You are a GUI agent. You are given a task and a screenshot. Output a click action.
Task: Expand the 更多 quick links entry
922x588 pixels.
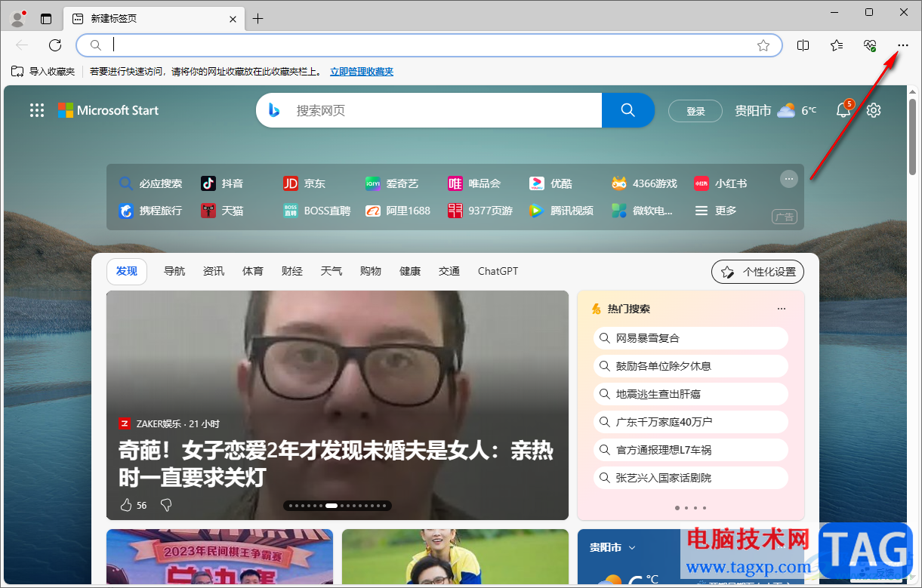[715, 211]
